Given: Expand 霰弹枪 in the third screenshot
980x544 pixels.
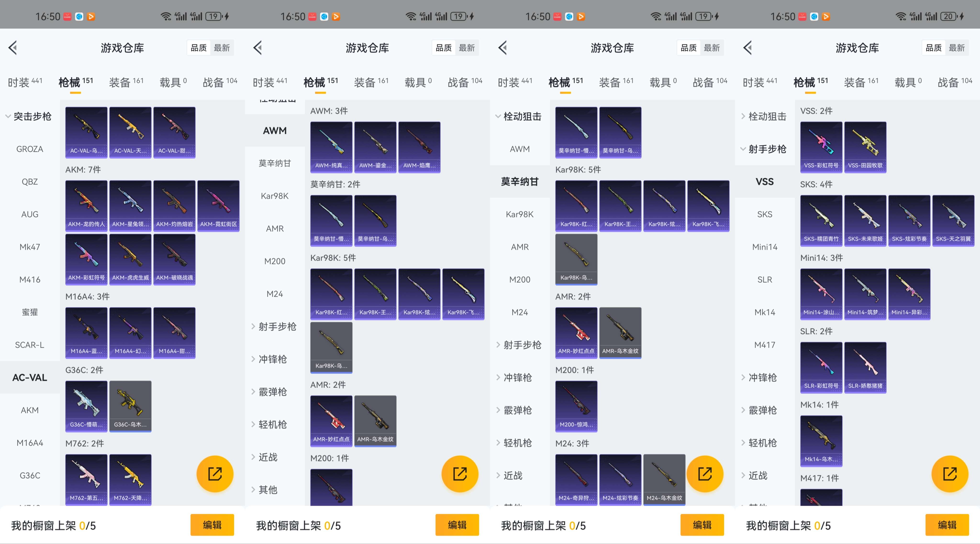Looking at the screenshot, I should tap(514, 410).
